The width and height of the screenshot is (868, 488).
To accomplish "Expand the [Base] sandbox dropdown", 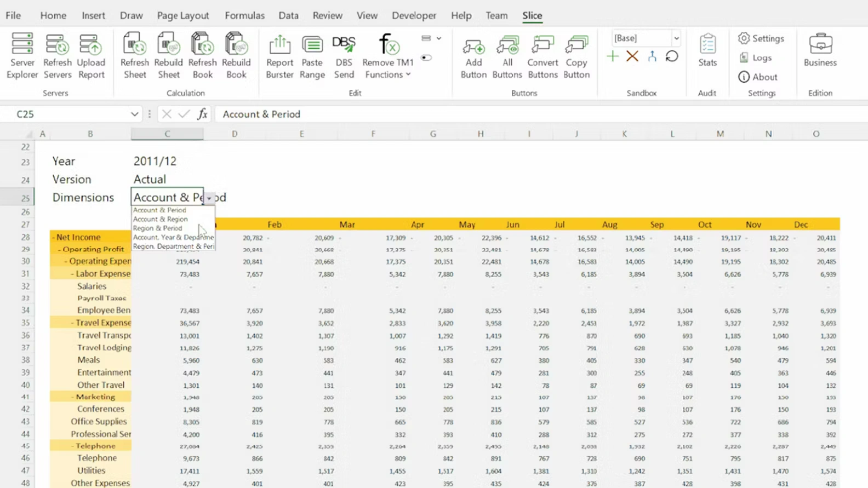I will (x=676, y=38).
